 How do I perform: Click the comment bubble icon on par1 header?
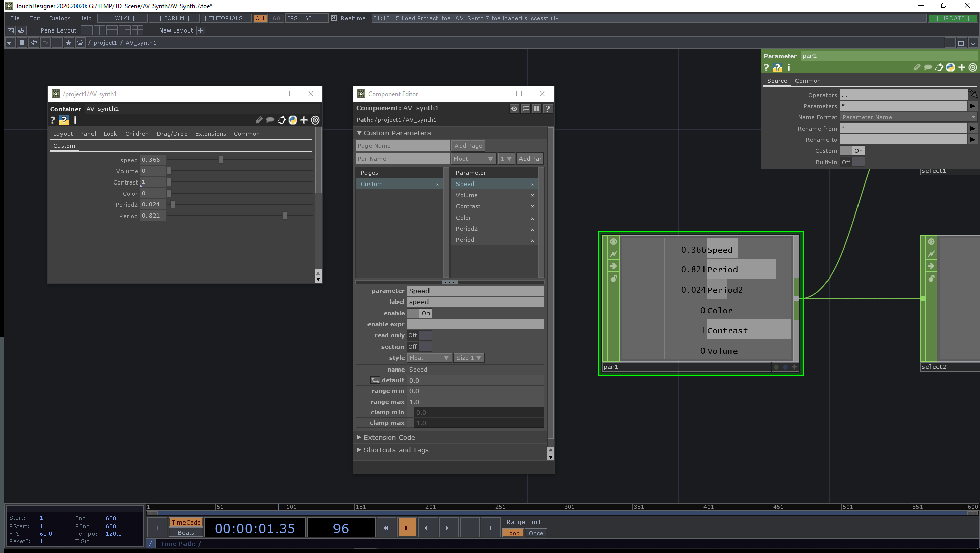tap(928, 67)
